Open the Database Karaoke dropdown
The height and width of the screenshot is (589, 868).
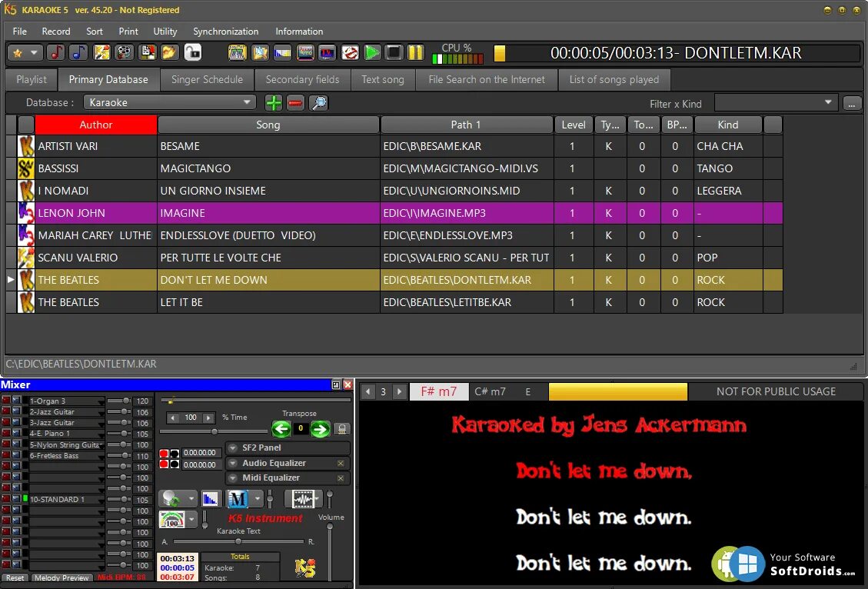[x=246, y=102]
